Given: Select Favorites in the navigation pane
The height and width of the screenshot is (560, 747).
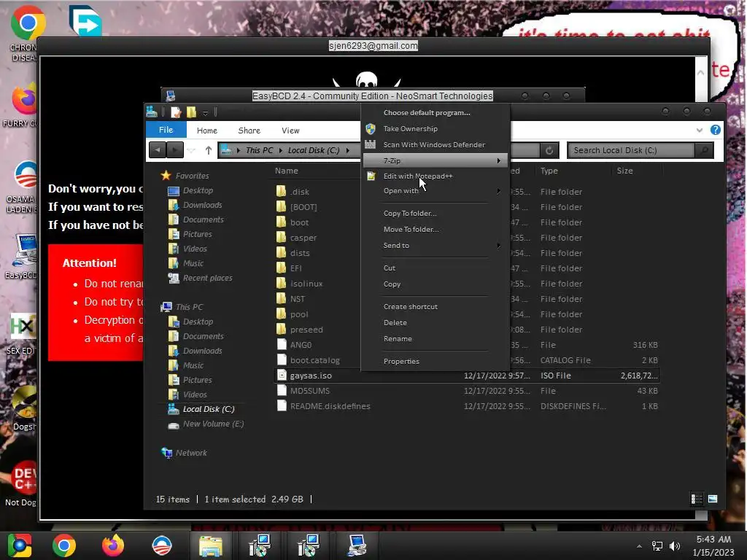Looking at the screenshot, I should click(x=192, y=176).
